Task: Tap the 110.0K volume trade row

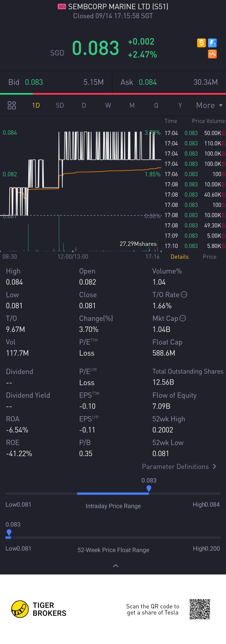Action: point(195,143)
